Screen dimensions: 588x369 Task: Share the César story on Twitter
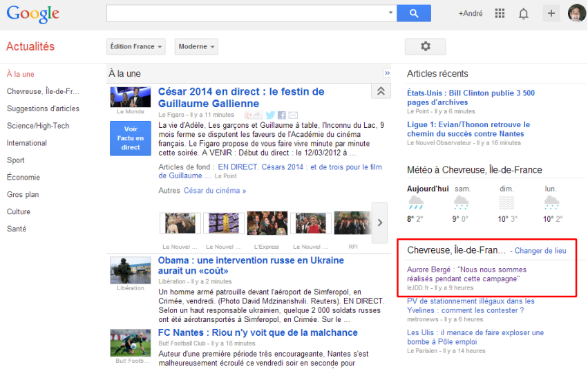(270, 115)
